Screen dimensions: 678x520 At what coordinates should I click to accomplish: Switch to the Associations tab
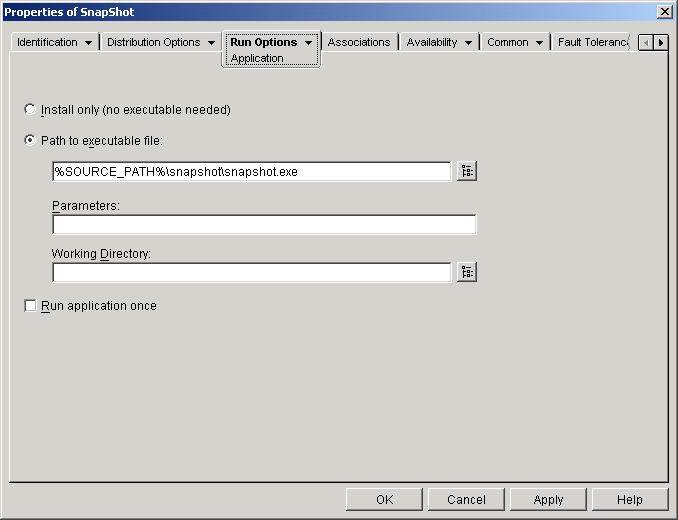pos(359,42)
